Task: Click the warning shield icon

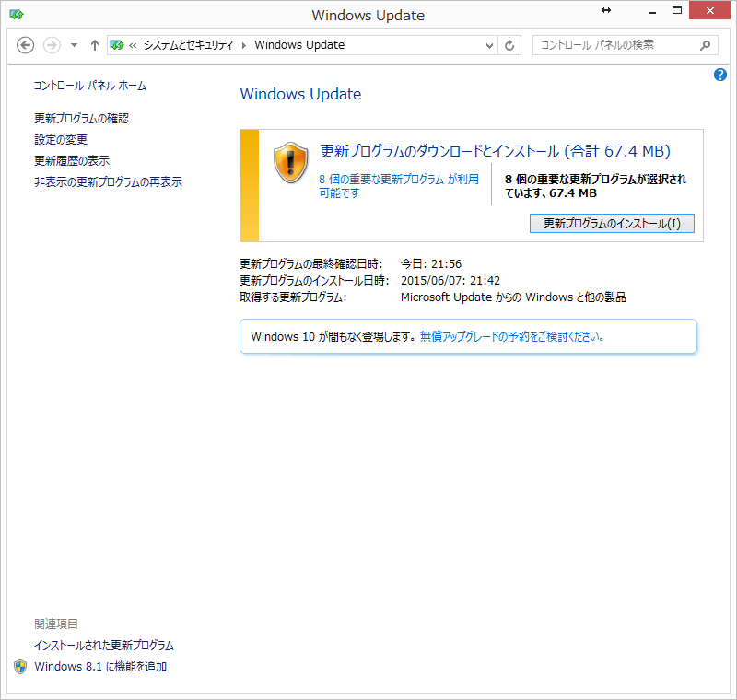Action: tap(291, 162)
